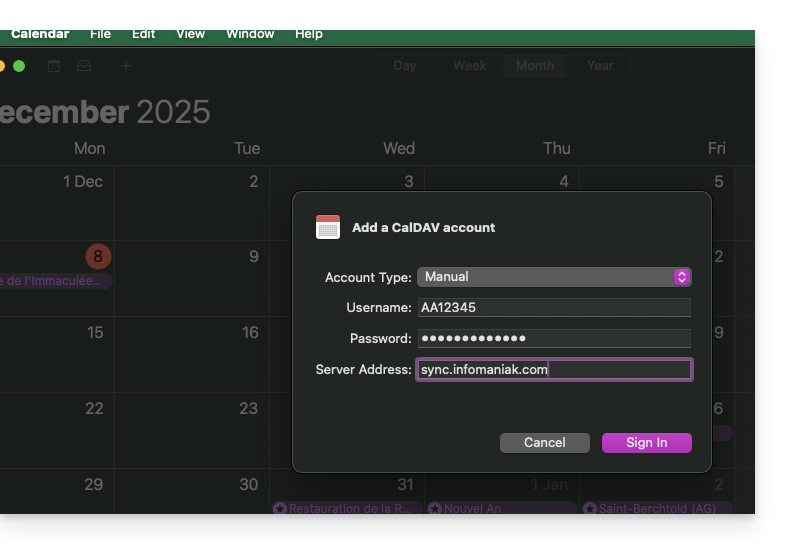Viewport: 785px width, 544px height.
Task: Open the View menu
Action: coord(190,34)
